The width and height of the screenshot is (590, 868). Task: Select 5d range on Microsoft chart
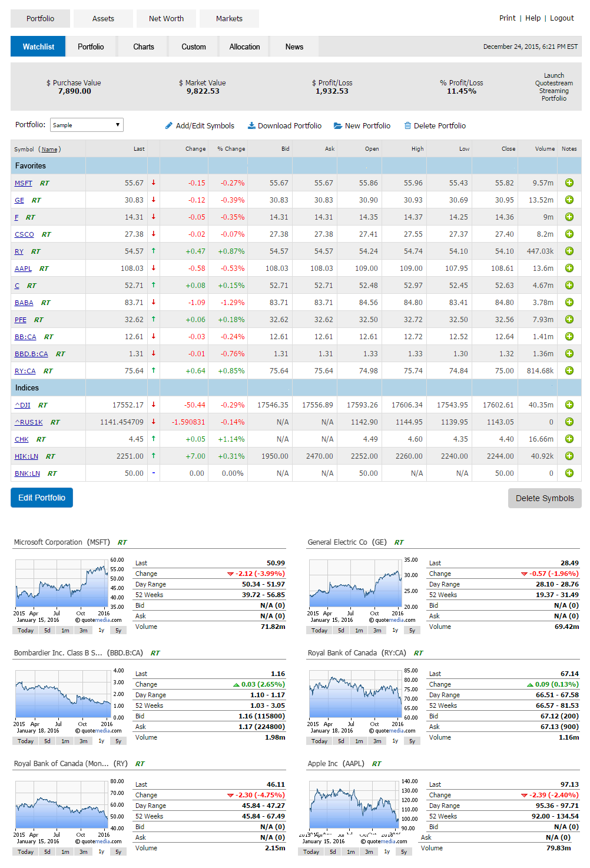[x=47, y=631]
